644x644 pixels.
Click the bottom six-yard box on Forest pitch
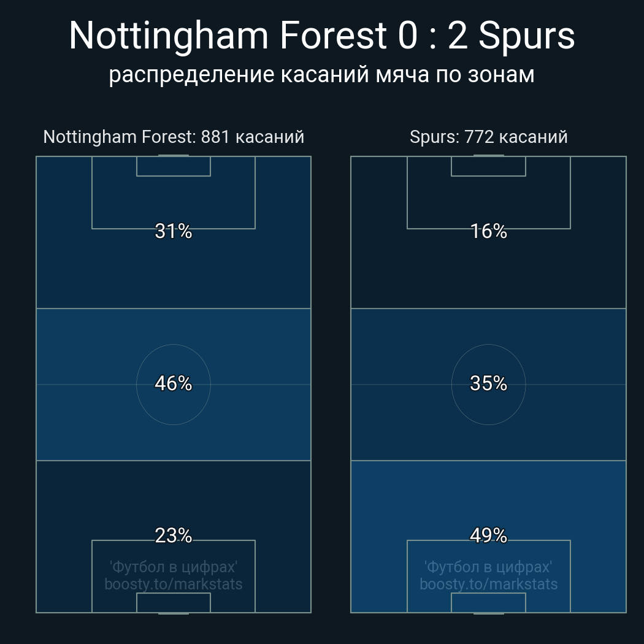click(174, 603)
